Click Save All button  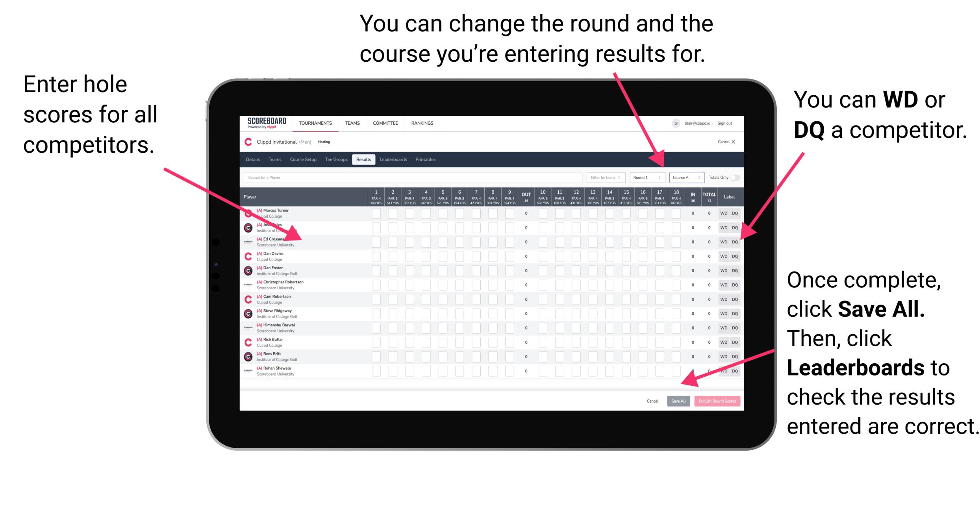(x=678, y=401)
